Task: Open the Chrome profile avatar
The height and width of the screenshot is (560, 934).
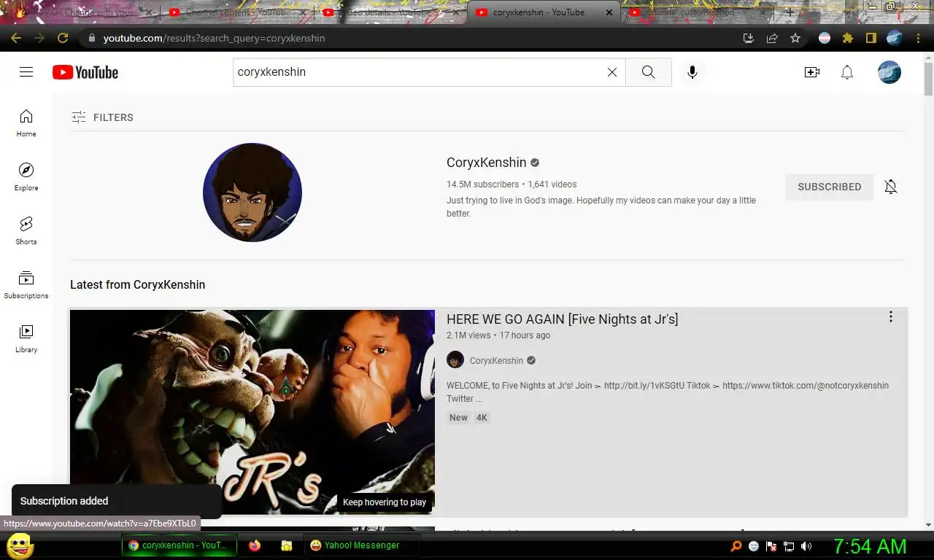Action: click(895, 38)
